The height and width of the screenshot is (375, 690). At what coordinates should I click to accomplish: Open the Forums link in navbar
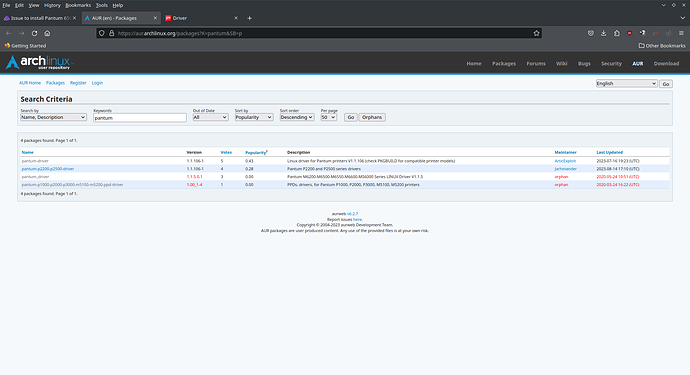click(536, 64)
